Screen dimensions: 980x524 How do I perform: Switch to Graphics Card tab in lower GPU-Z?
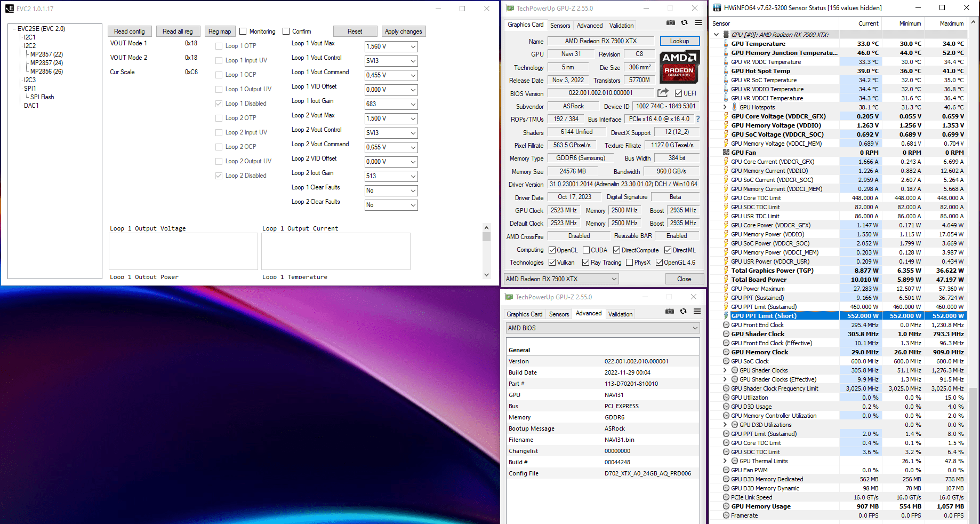point(525,314)
